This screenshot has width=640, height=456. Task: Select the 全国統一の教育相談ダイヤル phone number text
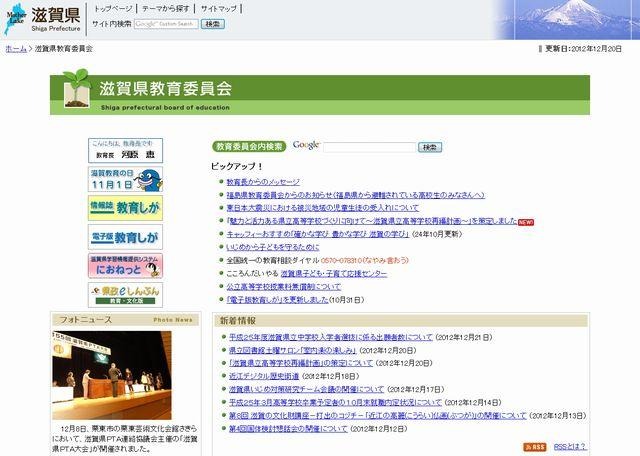point(364,260)
